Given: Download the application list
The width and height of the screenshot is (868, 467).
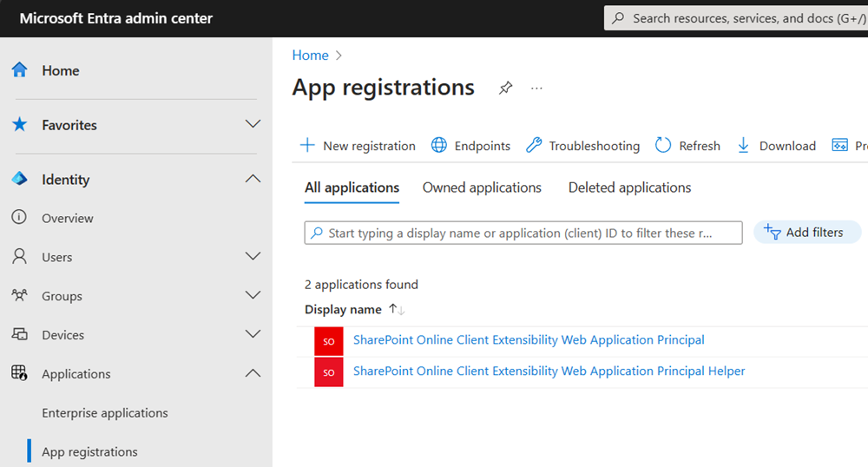Looking at the screenshot, I should pyautogui.click(x=776, y=146).
